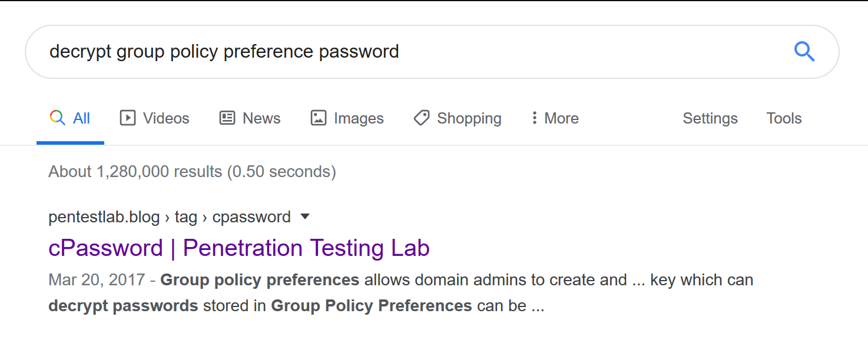
Task: Click the About 1,280,000 results text
Action: pos(192,172)
